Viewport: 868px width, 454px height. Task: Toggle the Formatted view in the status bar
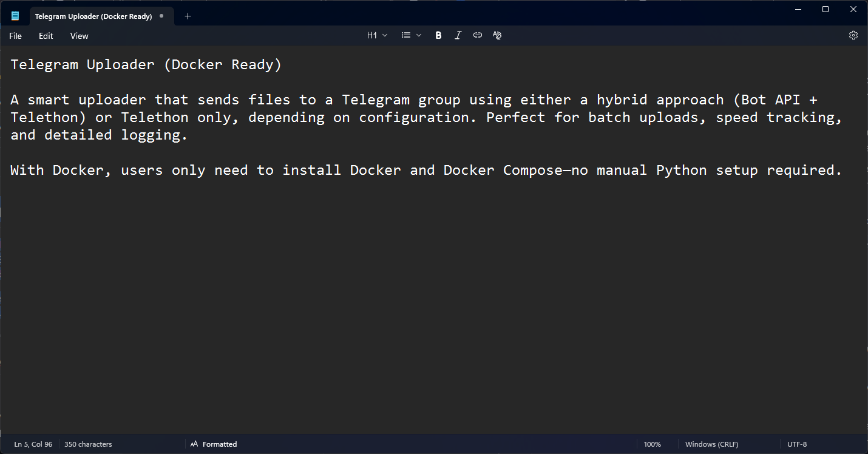[214, 444]
